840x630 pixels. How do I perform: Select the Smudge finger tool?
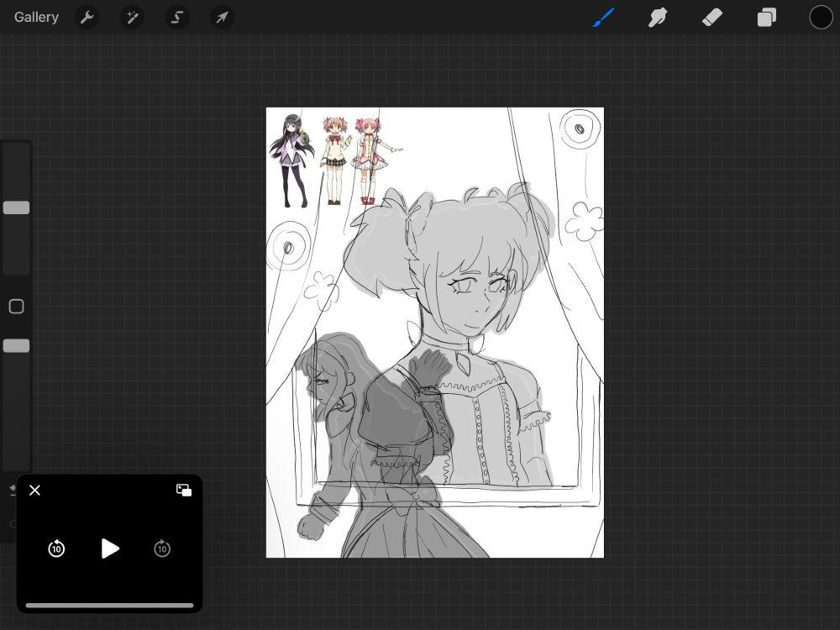(x=658, y=17)
